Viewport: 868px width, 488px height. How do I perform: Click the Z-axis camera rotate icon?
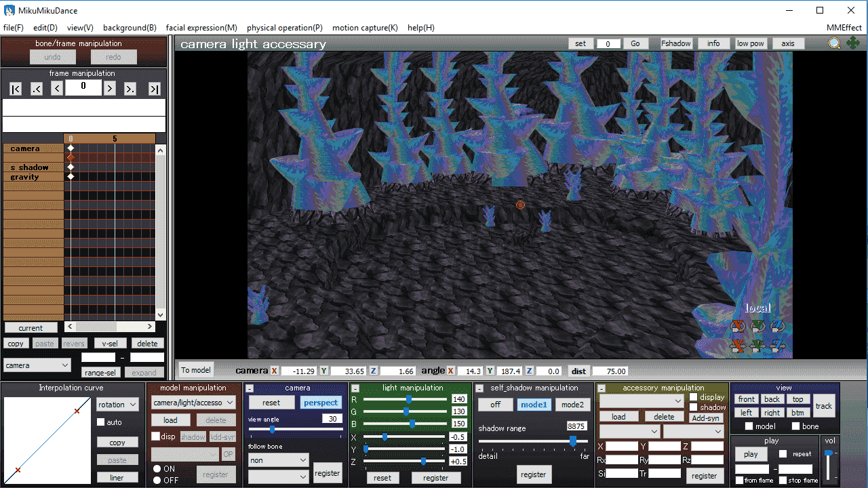click(777, 327)
